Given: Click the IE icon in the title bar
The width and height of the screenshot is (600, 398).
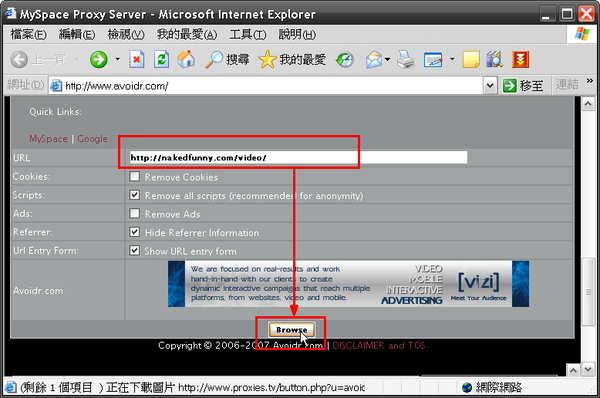Looking at the screenshot, I should pyautogui.click(x=11, y=13).
